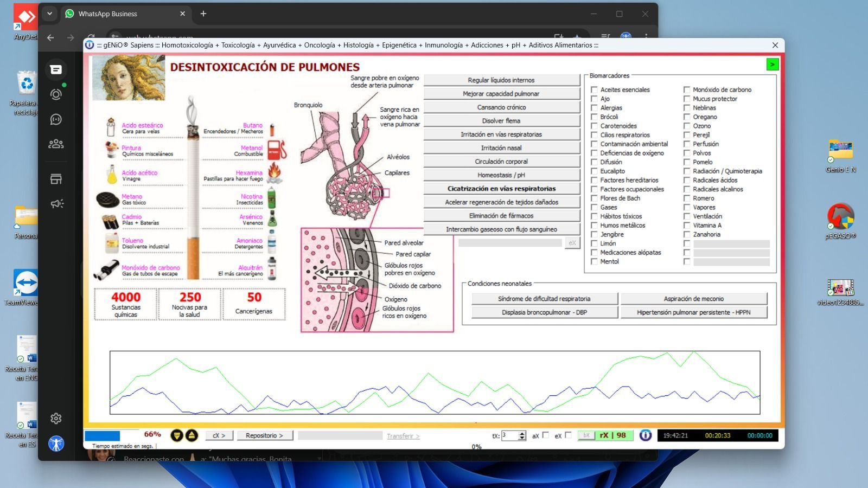Open WhatsApp Status icon in sidebar
Screen dimensions: 868x488
56,94
